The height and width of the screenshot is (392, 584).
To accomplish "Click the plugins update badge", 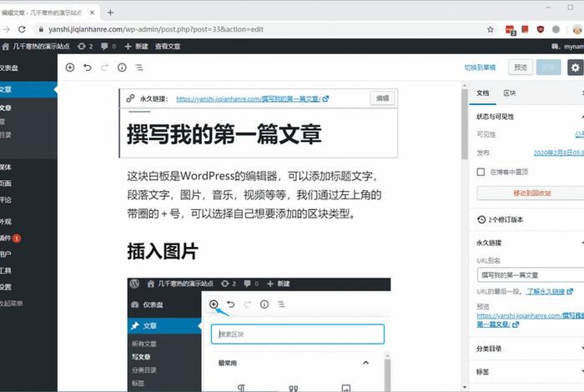I will (17, 239).
